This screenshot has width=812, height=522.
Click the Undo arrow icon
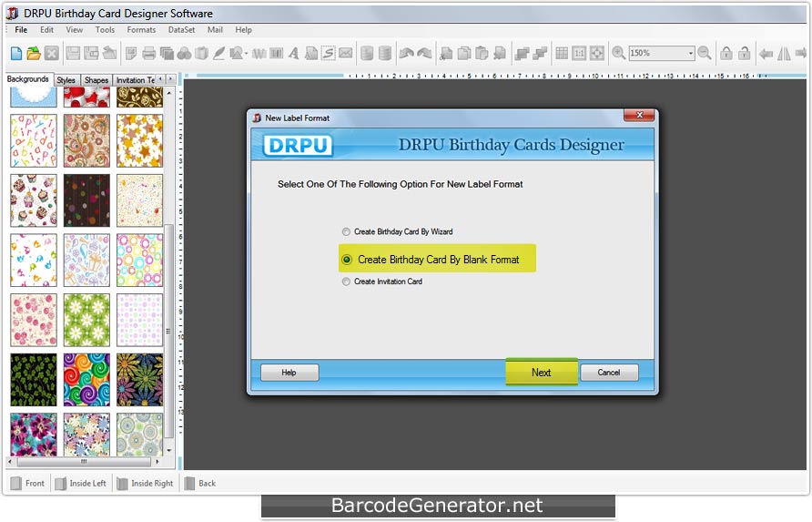click(x=407, y=53)
